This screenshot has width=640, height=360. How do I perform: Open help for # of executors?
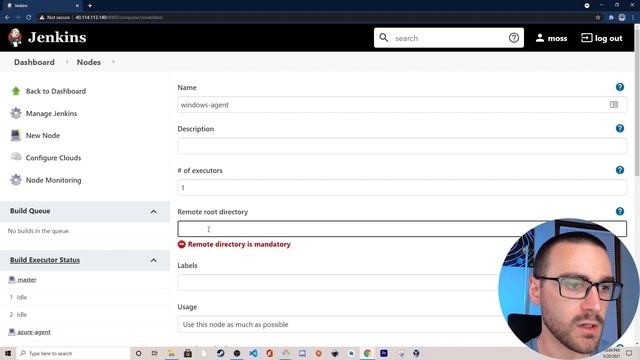620,170
